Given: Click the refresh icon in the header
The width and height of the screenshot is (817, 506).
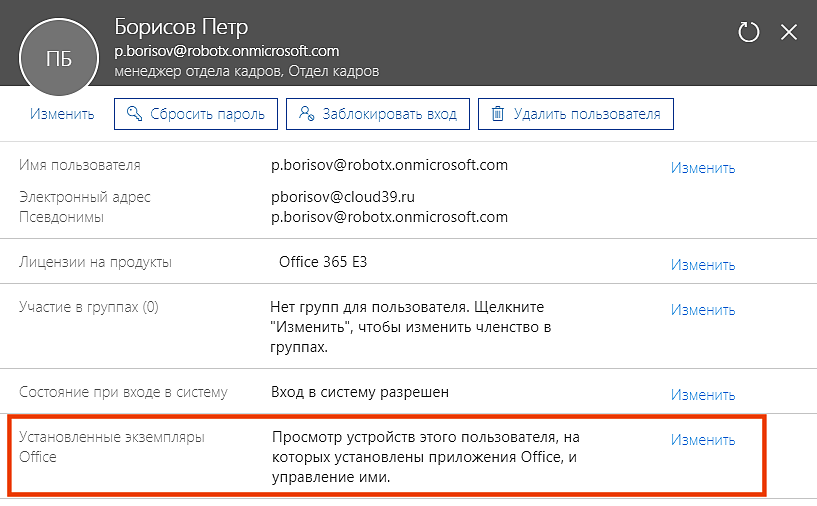Looking at the screenshot, I should (x=749, y=32).
